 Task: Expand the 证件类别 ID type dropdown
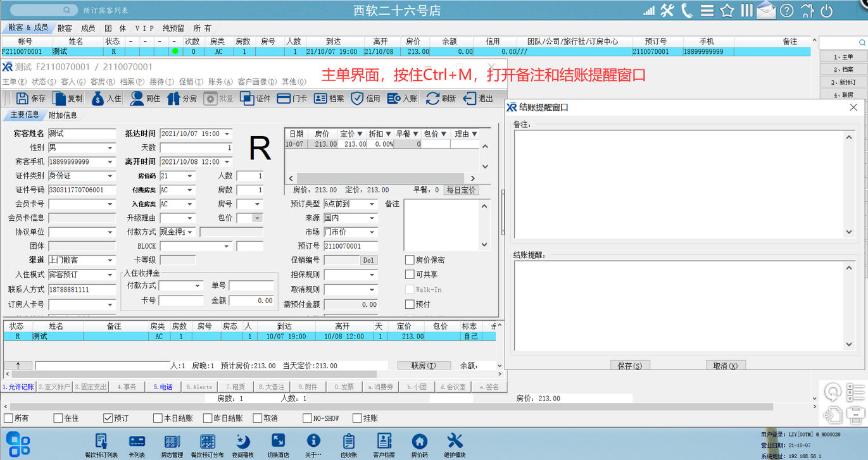tap(110, 176)
